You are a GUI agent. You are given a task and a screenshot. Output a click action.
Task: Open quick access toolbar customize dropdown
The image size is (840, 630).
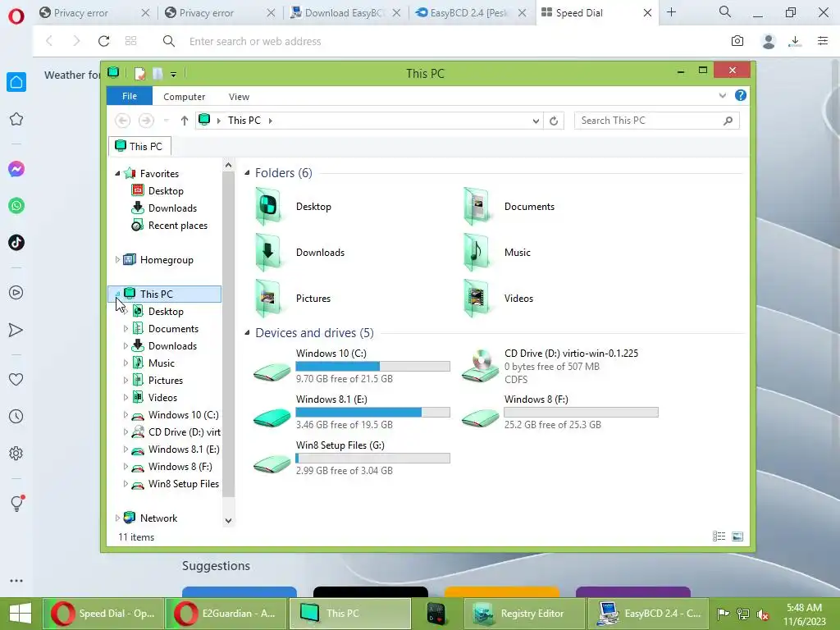[x=174, y=75]
